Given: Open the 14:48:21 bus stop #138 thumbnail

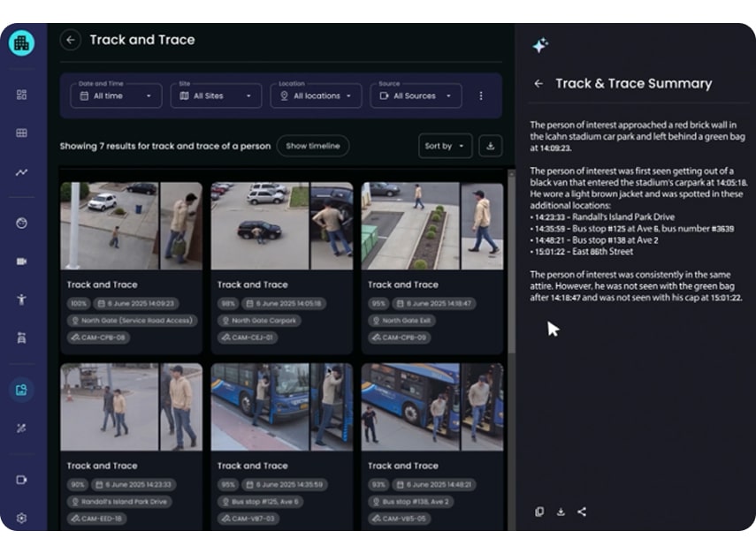Looking at the screenshot, I should (432, 407).
